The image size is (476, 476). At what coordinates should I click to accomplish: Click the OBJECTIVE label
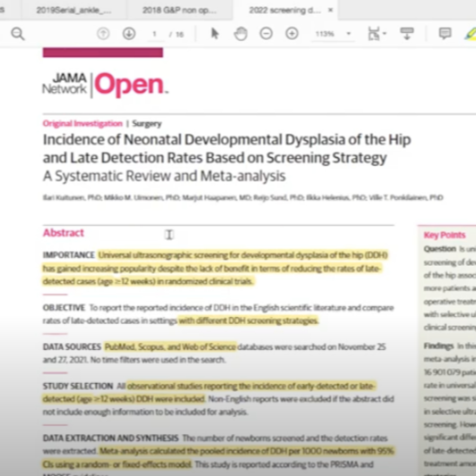(64, 307)
